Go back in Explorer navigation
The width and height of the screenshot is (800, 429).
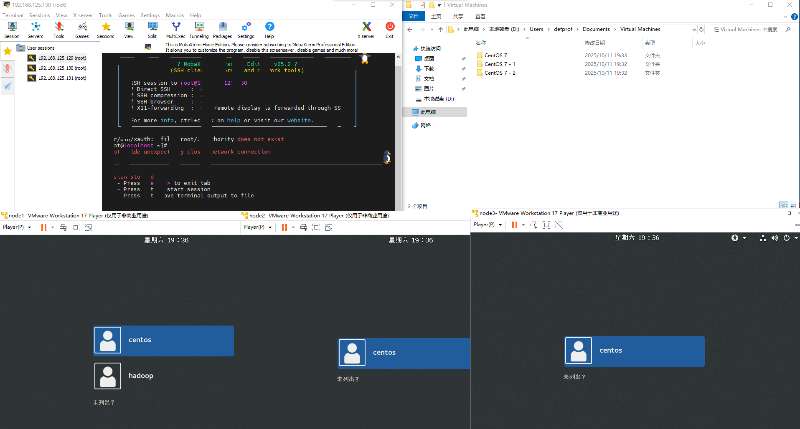(x=410, y=30)
